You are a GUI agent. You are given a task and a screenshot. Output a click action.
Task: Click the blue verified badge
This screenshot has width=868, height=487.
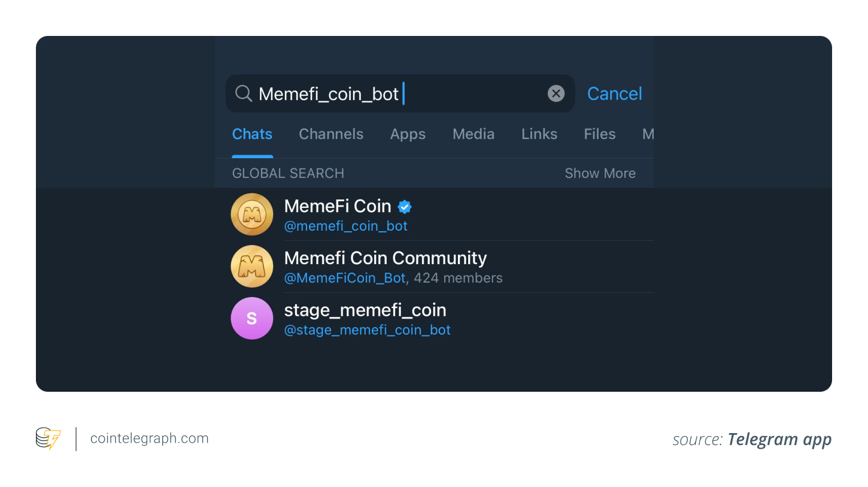(x=405, y=207)
